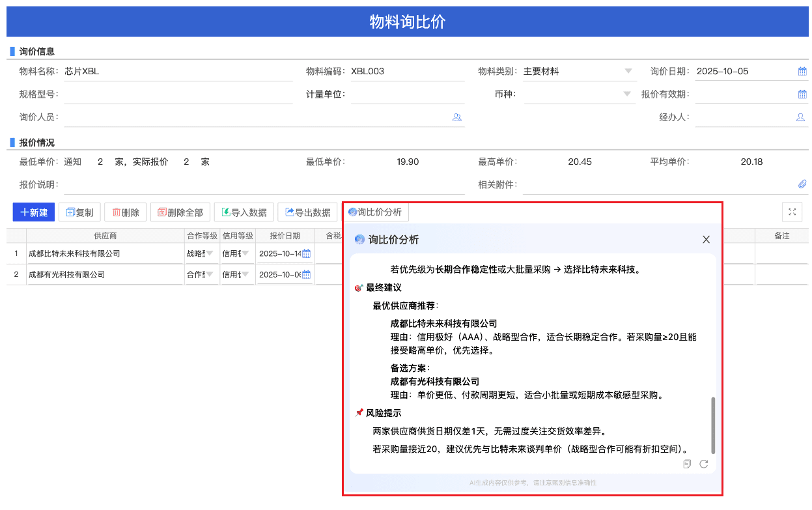Regenerate the AI analysis result
Image resolution: width=812 pixels, height=510 pixels.
pyautogui.click(x=704, y=464)
